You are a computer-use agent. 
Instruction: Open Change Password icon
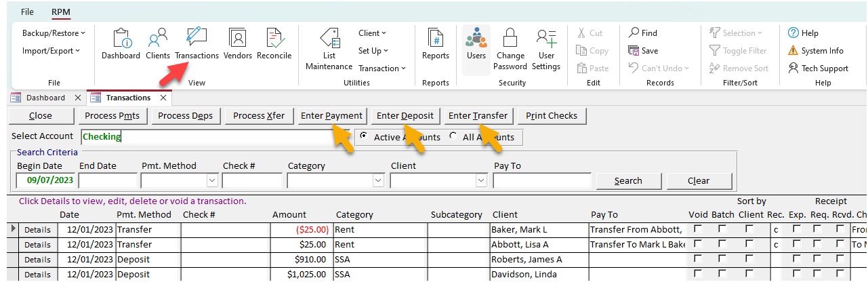click(x=510, y=49)
